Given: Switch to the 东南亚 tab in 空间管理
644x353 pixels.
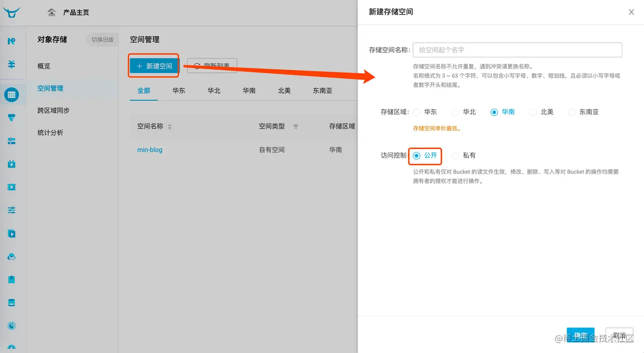Looking at the screenshot, I should [x=322, y=91].
